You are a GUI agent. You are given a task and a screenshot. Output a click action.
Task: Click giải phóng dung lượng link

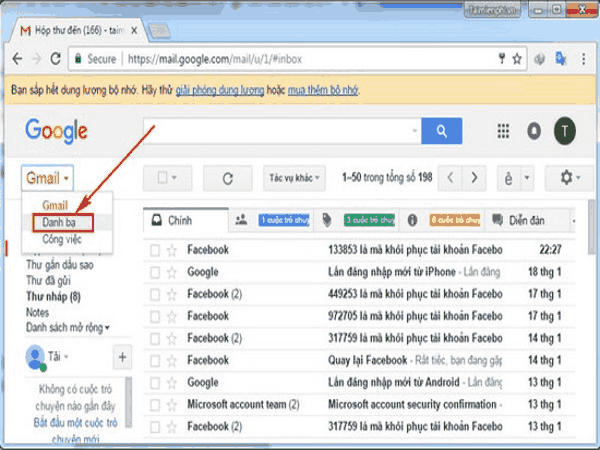coord(220,90)
